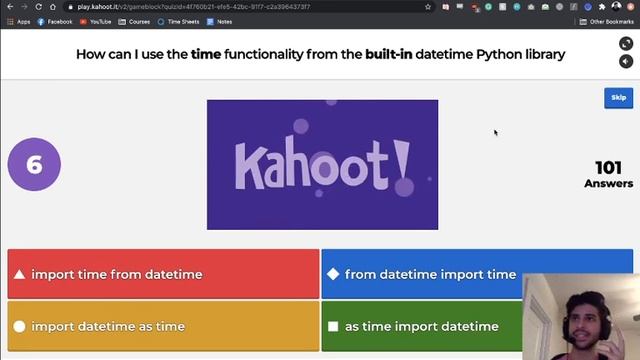Viewport: 640px width, 360px height.
Task: Mute the Kahoot sound
Action: pyautogui.click(x=626, y=62)
